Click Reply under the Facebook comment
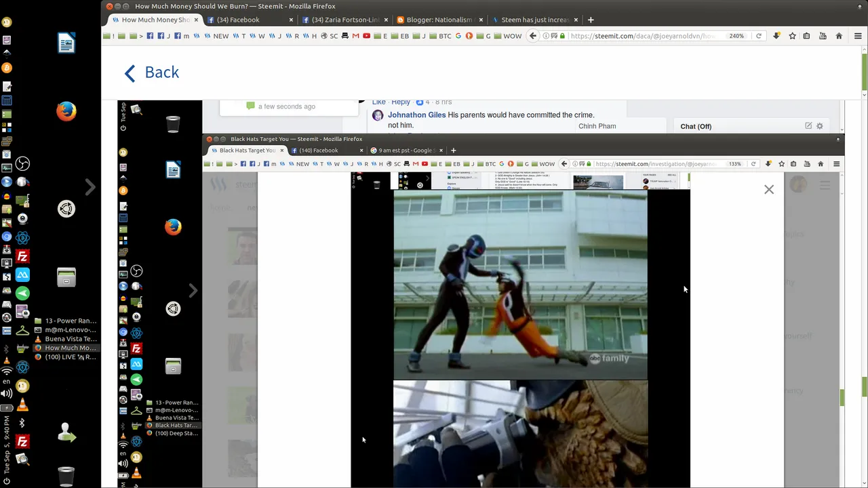Screen dimensions: 868x488 [x=401, y=102]
